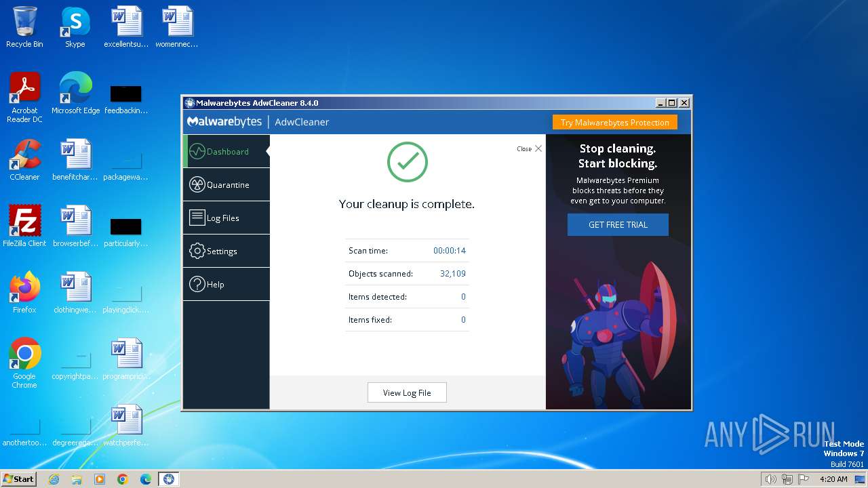The height and width of the screenshot is (488, 868).
Task: Launch Chrome from the taskbar
Action: [x=123, y=479]
